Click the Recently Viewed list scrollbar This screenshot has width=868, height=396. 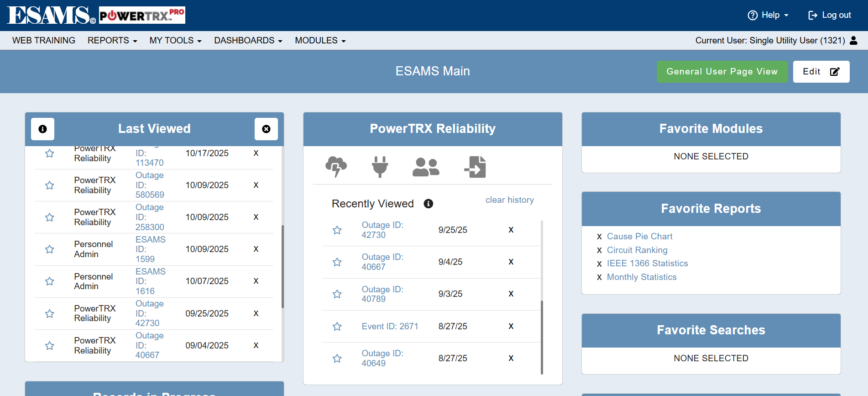click(542, 338)
